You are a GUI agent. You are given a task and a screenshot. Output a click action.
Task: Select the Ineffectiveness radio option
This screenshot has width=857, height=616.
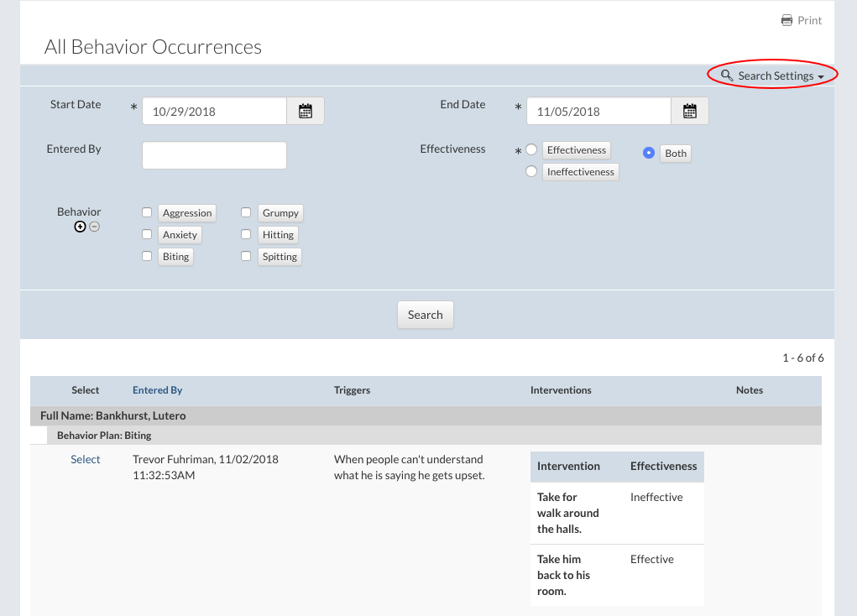click(531, 171)
